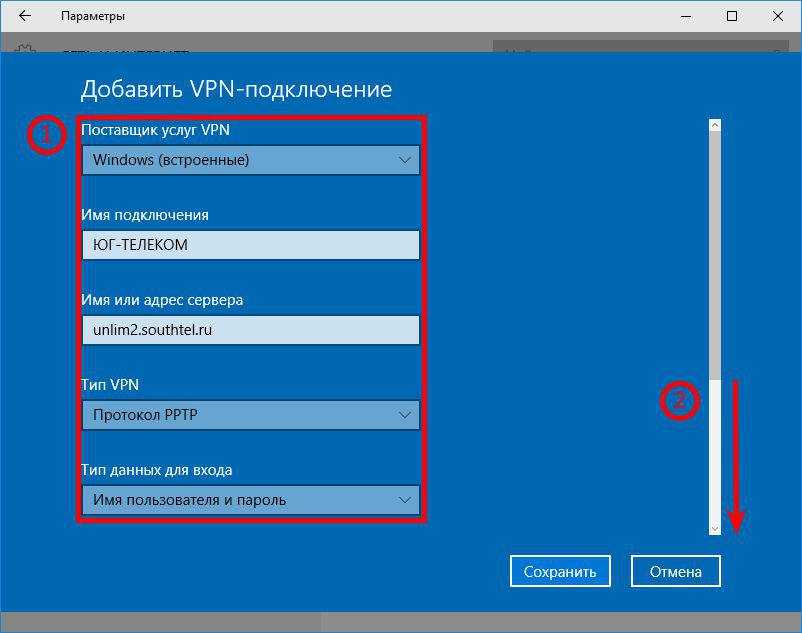Click the unlim2.southtel.ru server address field
This screenshot has width=802, height=633.
point(250,329)
